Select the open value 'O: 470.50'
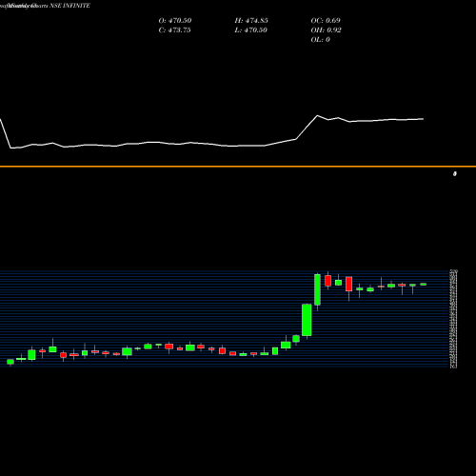Image resolution: width=476 pixels, height=476 pixels. click(175, 21)
